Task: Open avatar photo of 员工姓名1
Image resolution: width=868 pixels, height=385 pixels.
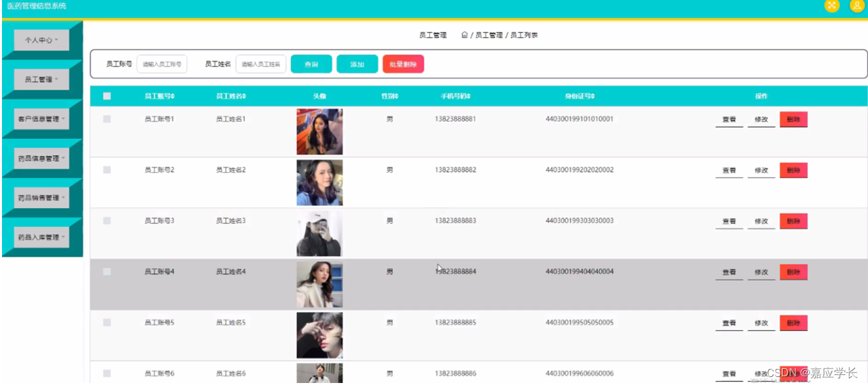Action: tap(320, 132)
